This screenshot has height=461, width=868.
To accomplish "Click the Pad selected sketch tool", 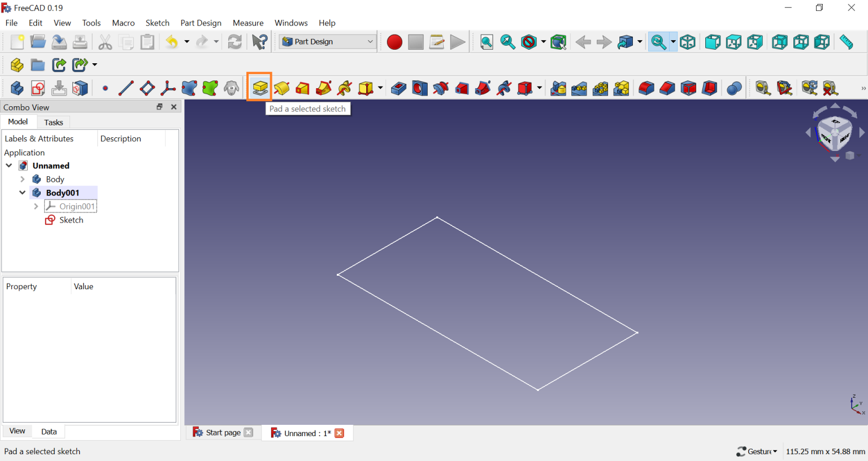I will 260,88.
